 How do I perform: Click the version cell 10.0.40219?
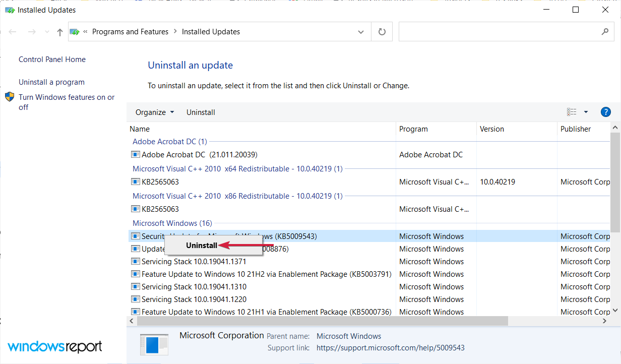click(498, 182)
